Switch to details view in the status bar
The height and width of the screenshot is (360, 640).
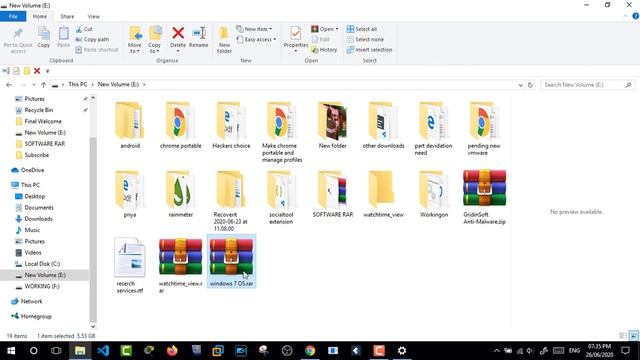click(x=623, y=336)
